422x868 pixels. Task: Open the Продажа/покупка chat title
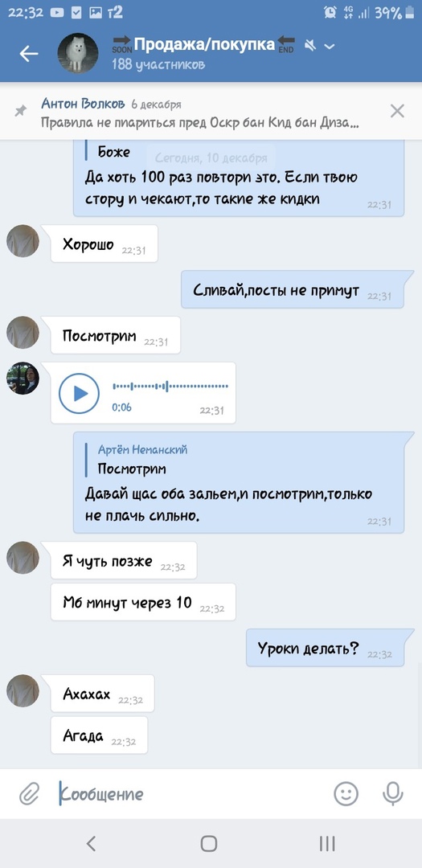[204, 44]
